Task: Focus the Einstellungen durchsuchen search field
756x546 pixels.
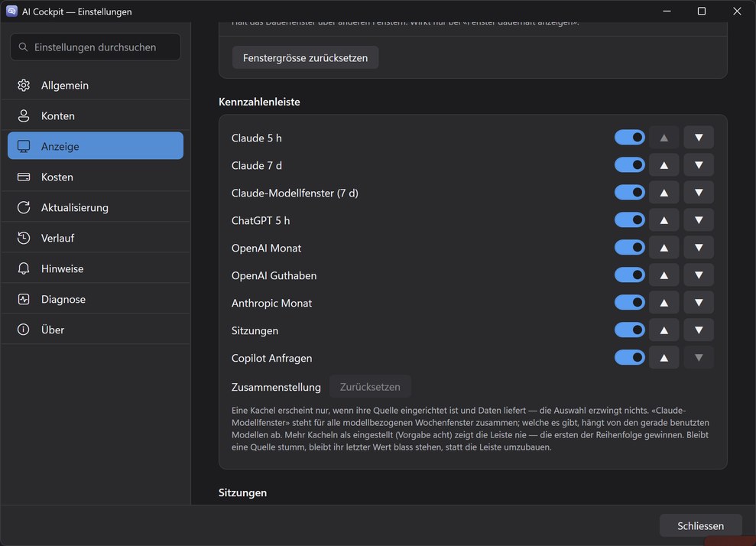Action: click(x=96, y=47)
